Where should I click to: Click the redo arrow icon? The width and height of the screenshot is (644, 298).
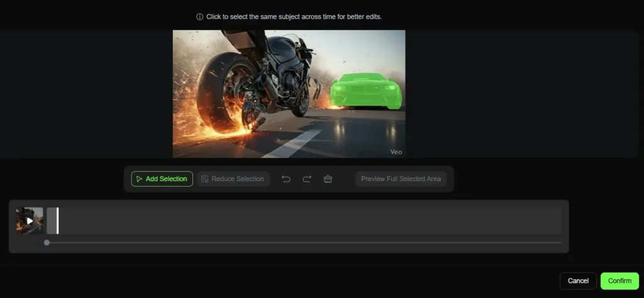click(307, 179)
